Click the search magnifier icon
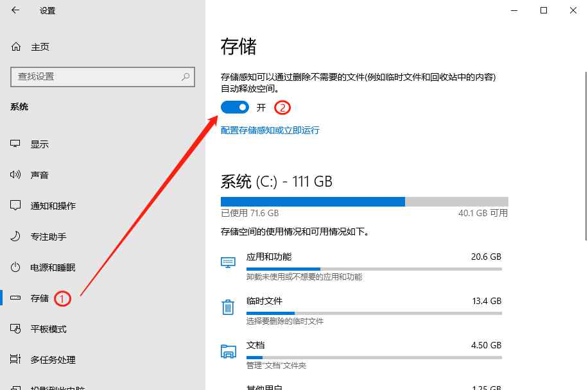This screenshot has width=588, height=390. 186,76
